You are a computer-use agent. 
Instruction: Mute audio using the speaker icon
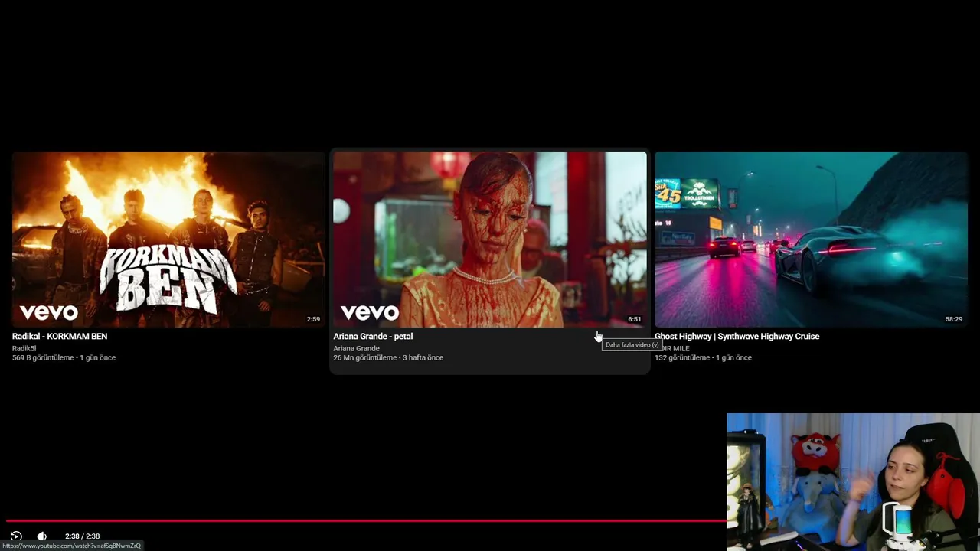click(x=42, y=536)
